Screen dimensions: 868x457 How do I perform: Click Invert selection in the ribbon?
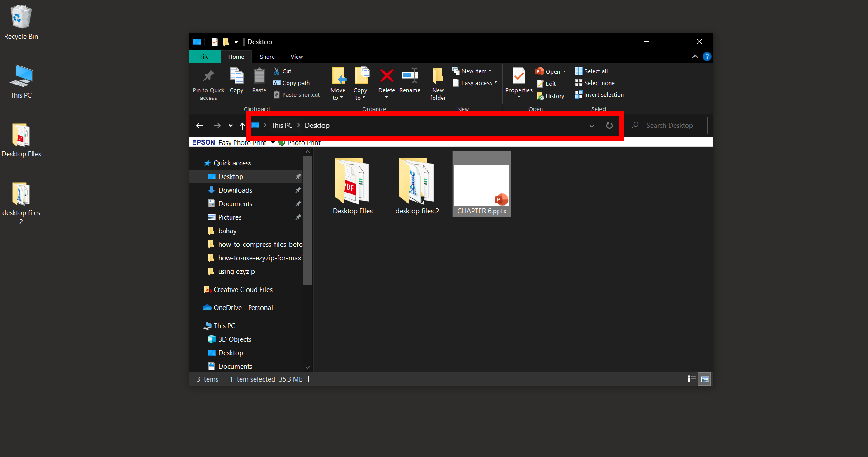(599, 94)
